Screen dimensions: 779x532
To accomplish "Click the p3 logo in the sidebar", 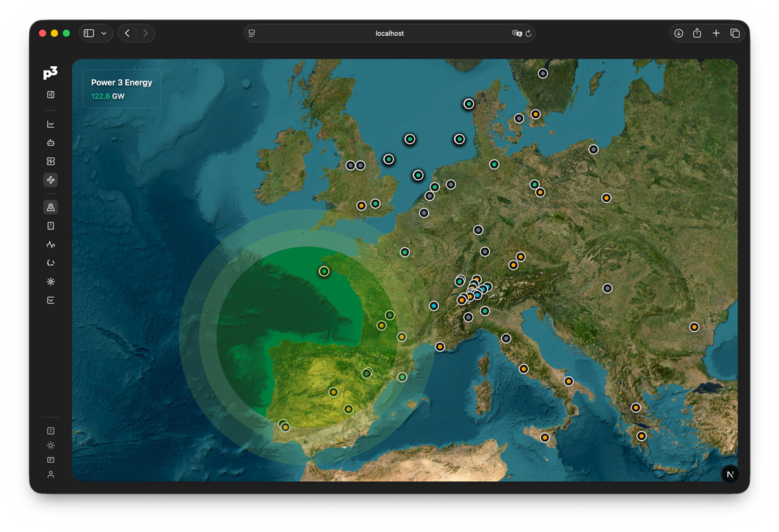I will [51, 73].
